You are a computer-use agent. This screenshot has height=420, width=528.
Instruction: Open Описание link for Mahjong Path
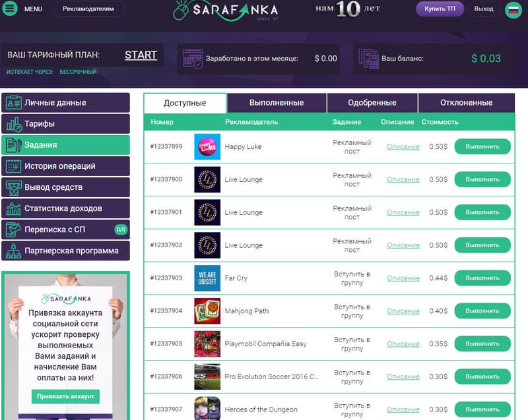point(403,311)
